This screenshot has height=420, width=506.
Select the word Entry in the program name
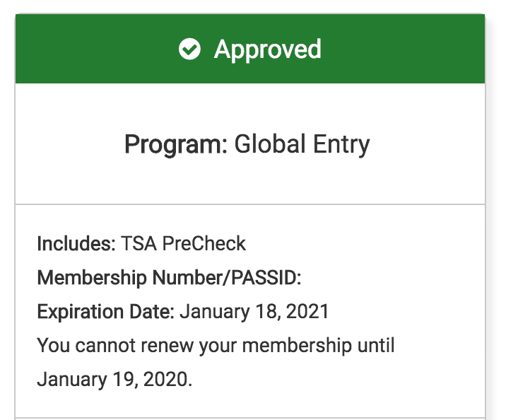coord(339,145)
